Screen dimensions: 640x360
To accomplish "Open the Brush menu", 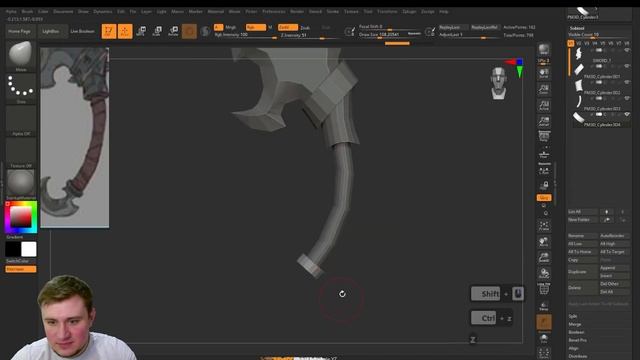I will 27,11.
